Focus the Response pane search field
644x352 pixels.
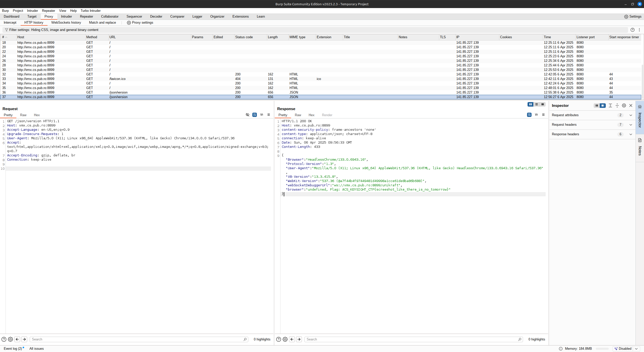tap(414, 339)
